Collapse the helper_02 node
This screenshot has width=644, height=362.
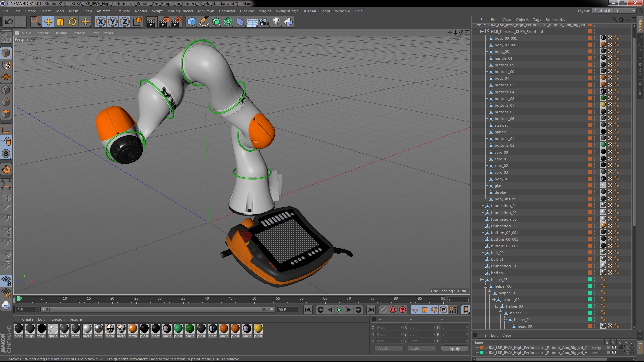tap(493, 300)
